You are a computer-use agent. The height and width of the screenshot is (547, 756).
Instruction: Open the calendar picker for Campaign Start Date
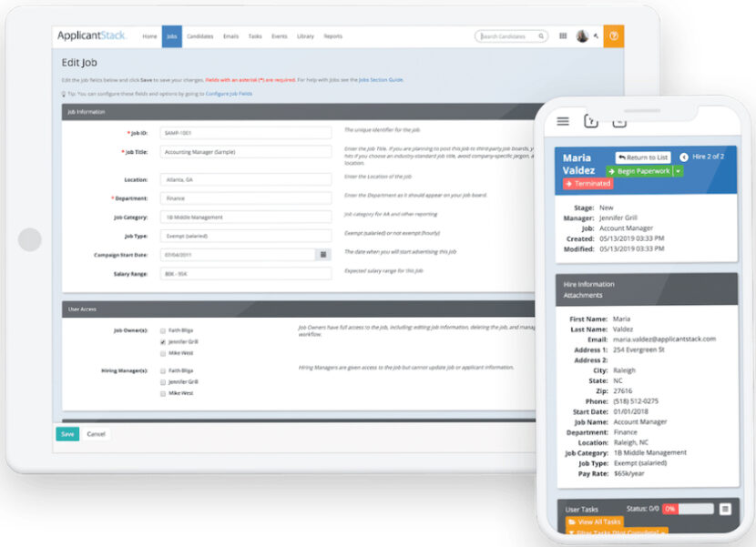(x=323, y=255)
